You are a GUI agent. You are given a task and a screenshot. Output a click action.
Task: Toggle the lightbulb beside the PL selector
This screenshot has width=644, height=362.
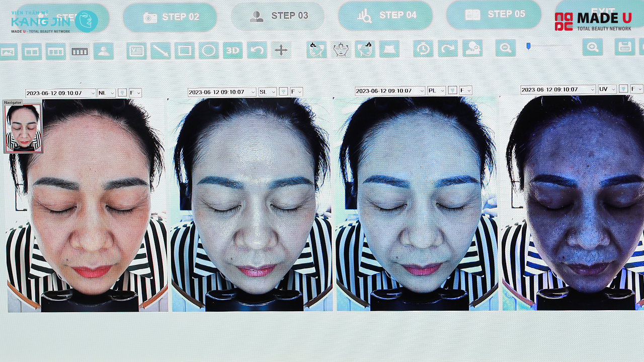[453, 91]
